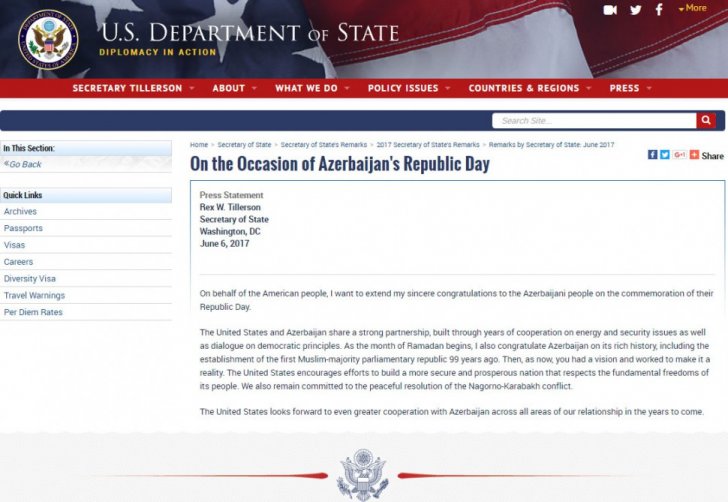
Task: Click the Share text link
Action: 712,156
